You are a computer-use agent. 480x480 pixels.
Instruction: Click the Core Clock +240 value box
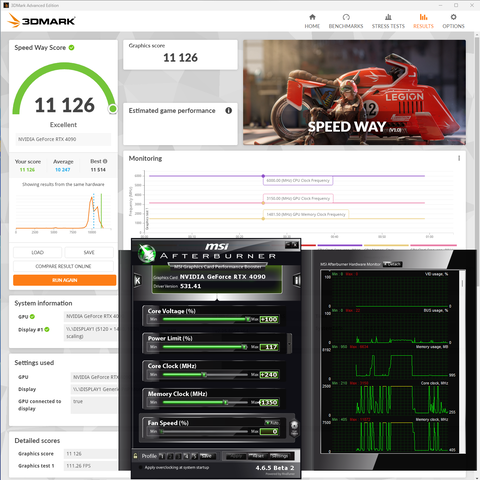pyautogui.click(x=269, y=375)
